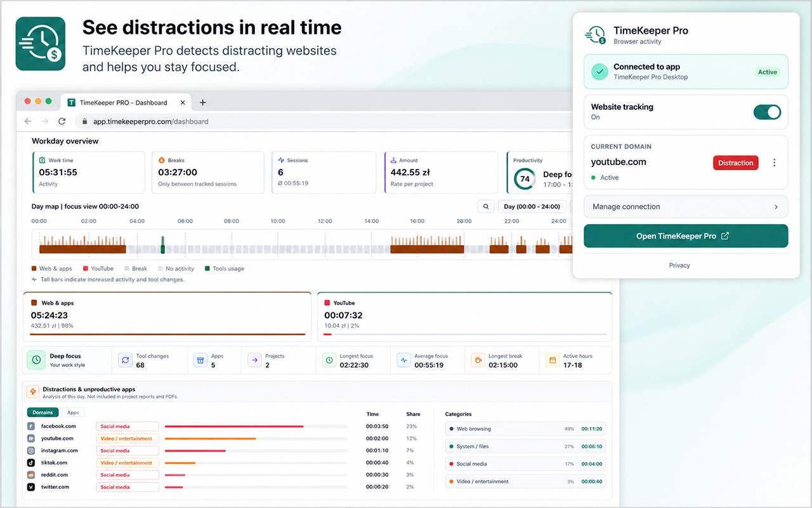The width and height of the screenshot is (812, 508).
Task: Click the tiktok.com site icon
Action: 30,463
